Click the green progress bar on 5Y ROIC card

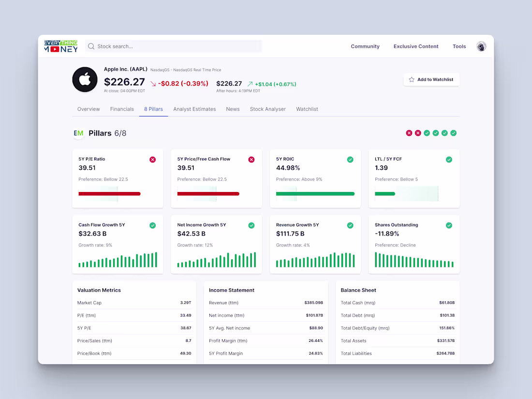(x=315, y=193)
